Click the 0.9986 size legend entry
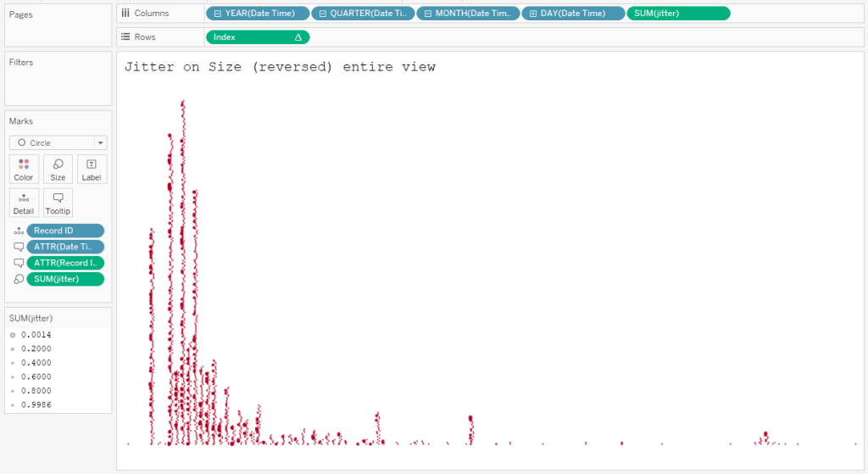 pyautogui.click(x=36, y=406)
